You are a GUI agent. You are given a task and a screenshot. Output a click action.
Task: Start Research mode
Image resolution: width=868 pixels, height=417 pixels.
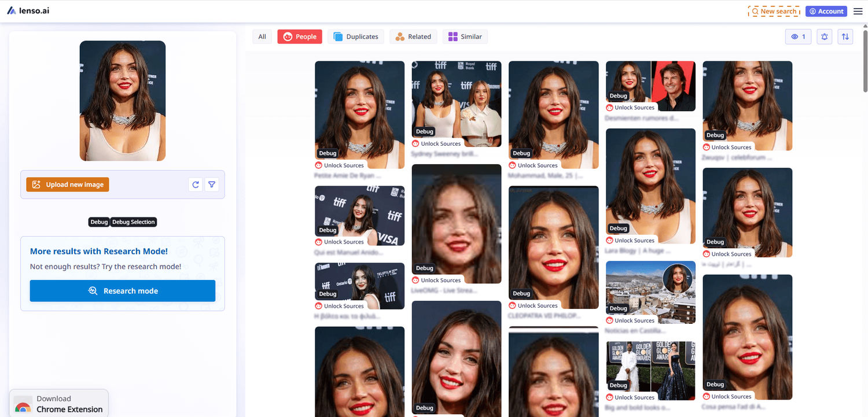(x=123, y=291)
